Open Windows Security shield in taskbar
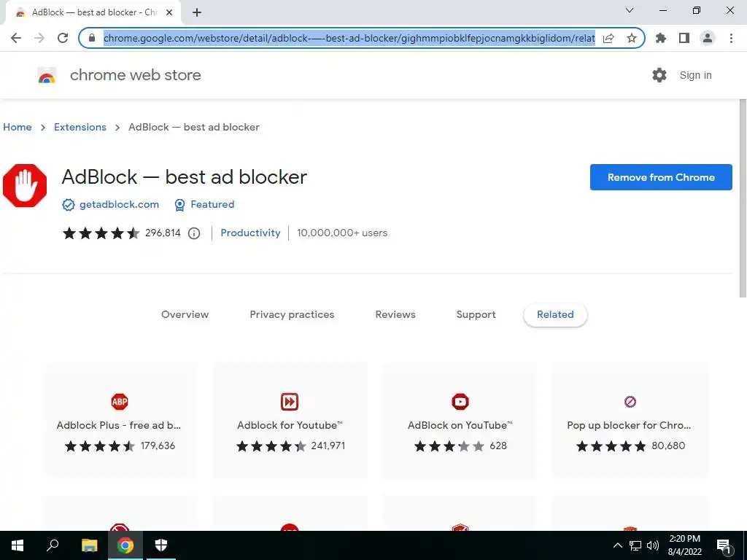 pos(161,545)
